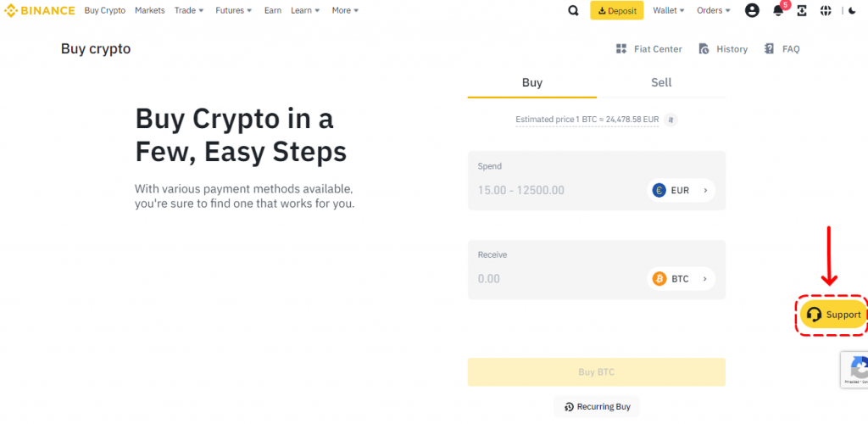868x424 pixels.
Task: Open the notifications bell
Action: [778, 11]
